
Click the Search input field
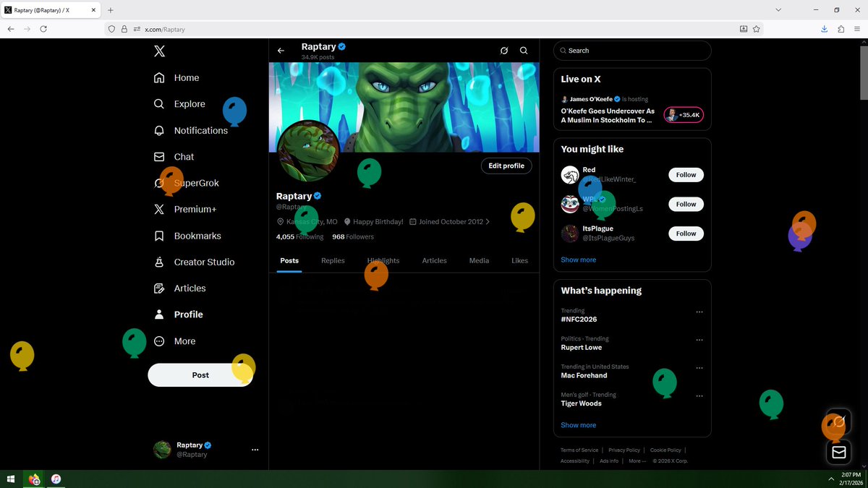pos(632,51)
